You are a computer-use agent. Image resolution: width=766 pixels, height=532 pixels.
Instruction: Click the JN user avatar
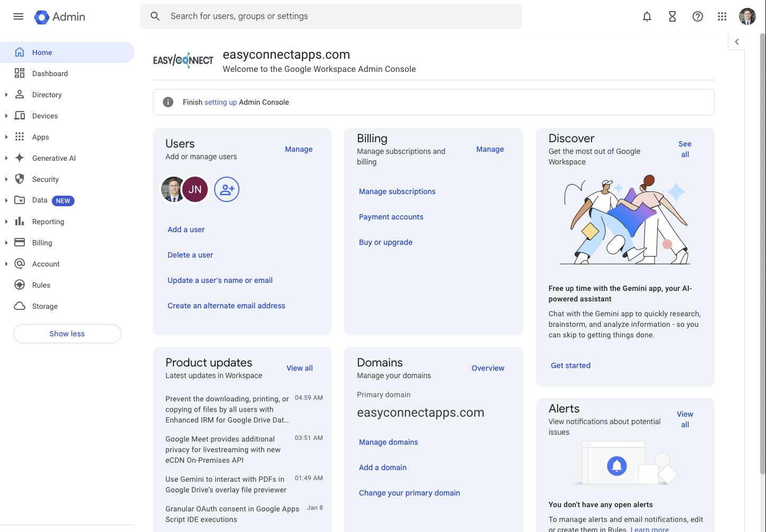coord(195,189)
